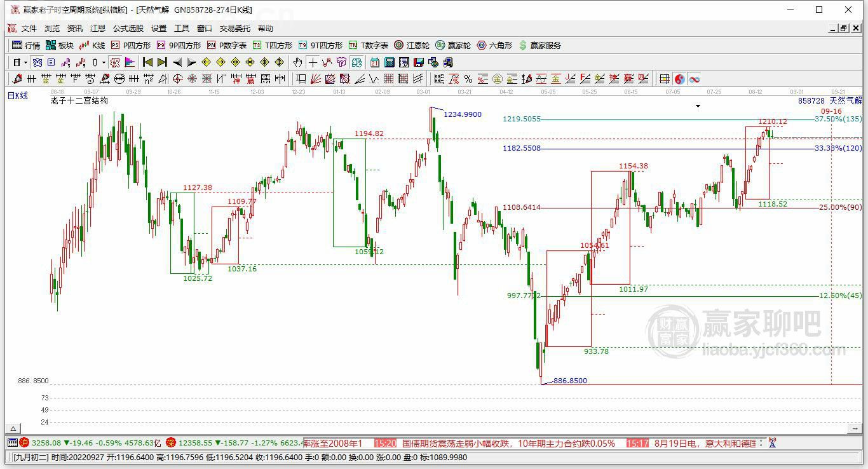Open the 六角形 hexagon tool
This screenshot has width=868, height=469.
pyautogui.click(x=494, y=45)
